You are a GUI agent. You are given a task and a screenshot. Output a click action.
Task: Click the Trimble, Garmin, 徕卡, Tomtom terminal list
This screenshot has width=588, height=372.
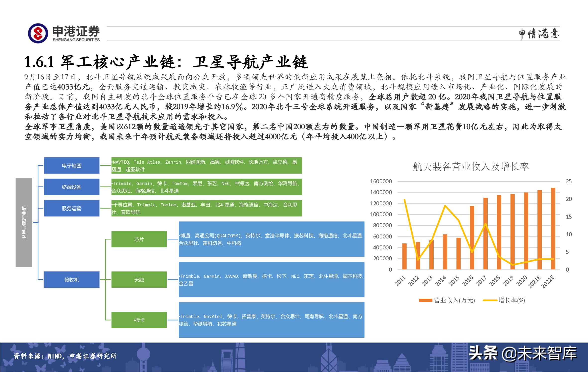pos(207,187)
